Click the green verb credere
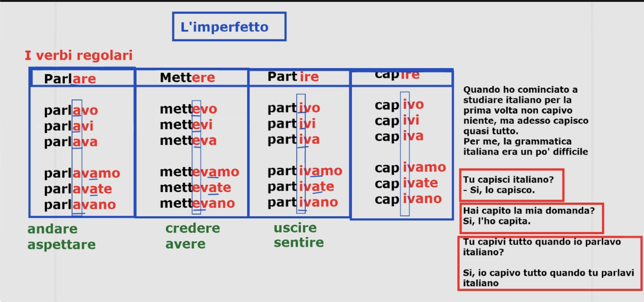The width and height of the screenshot is (644, 302). click(x=192, y=228)
